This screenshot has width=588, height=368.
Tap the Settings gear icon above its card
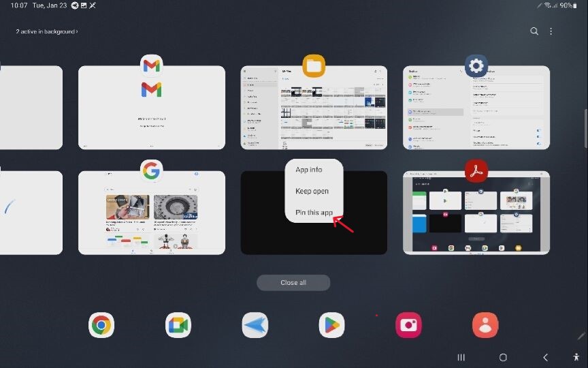pos(476,65)
